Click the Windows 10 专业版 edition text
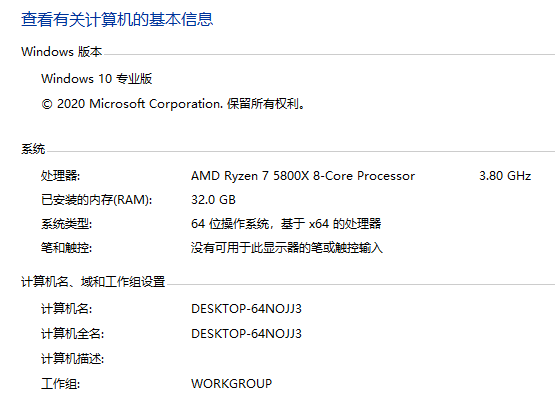The height and width of the screenshot is (403, 555). [x=97, y=79]
